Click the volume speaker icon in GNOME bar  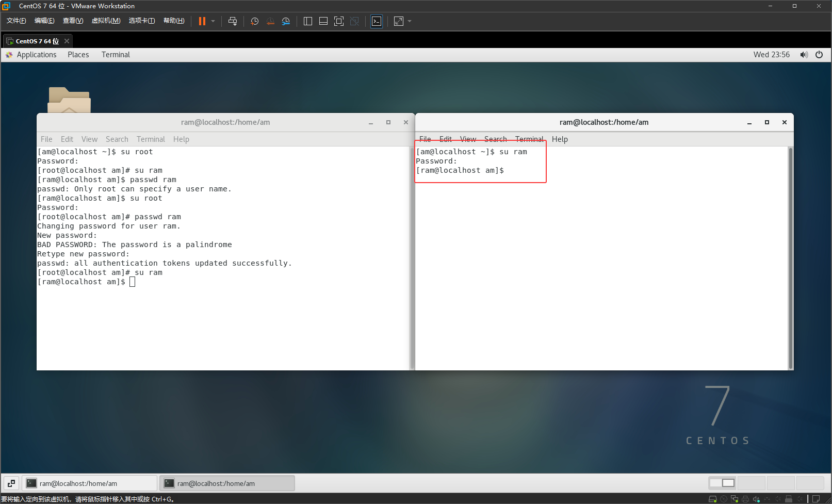point(804,55)
